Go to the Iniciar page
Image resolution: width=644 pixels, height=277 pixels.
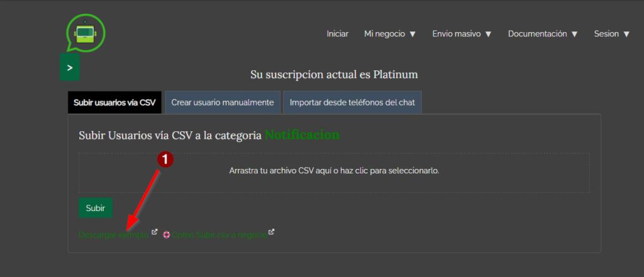point(337,34)
